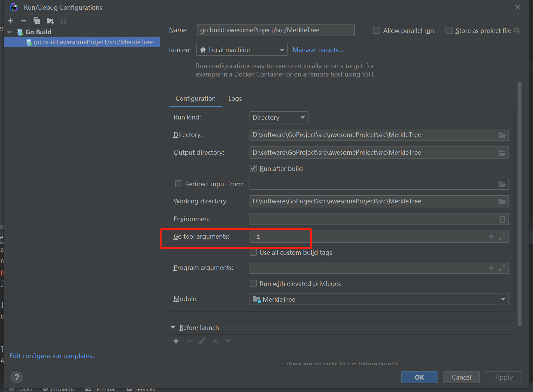Open settings gear beside Store as project file
This screenshot has height=392, width=533.
click(x=517, y=31)
